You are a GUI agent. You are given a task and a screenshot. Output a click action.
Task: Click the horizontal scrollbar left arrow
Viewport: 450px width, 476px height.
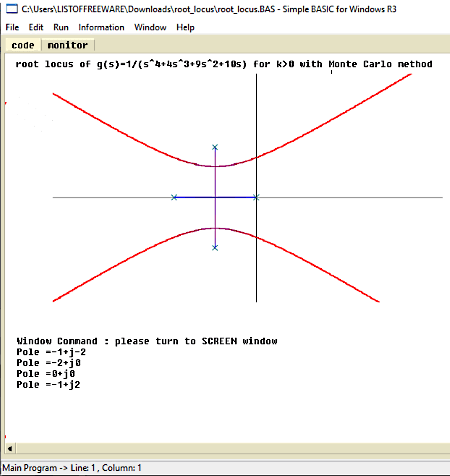coord(10,448)
